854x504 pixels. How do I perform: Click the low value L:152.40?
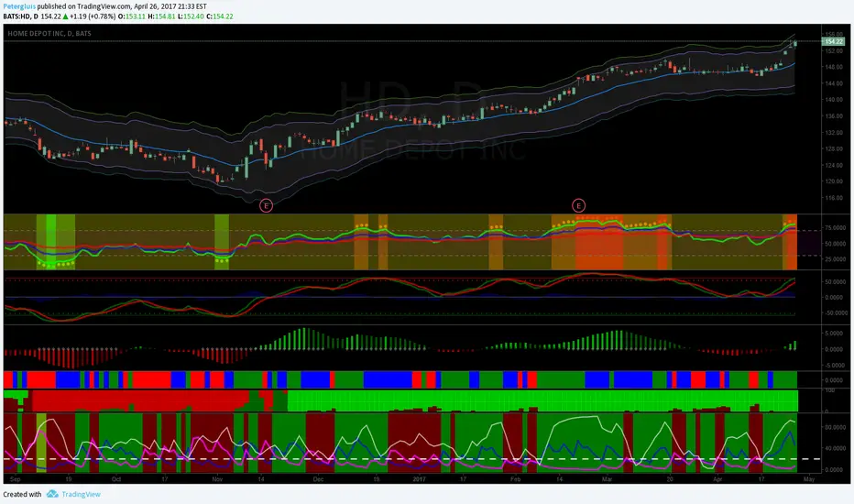point(191,16)
